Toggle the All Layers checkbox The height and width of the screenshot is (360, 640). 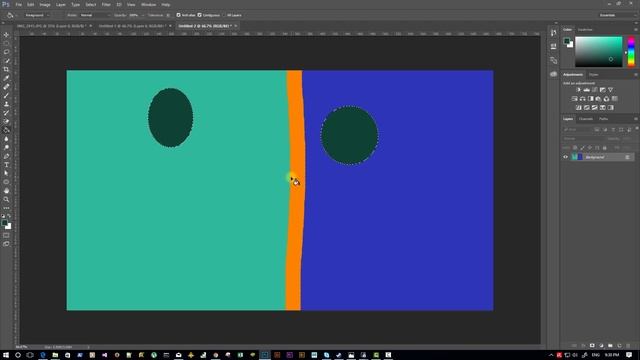click(224, 15)
